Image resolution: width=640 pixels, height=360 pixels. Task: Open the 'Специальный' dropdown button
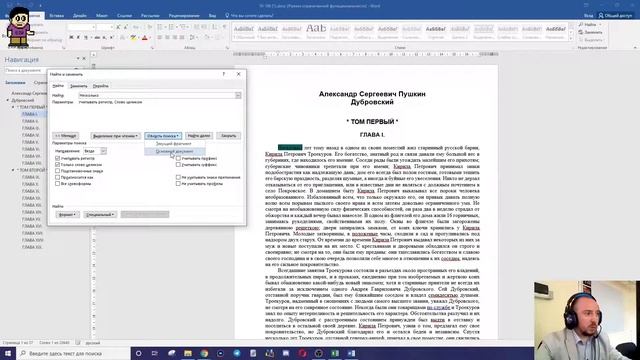[x=100, y=214]
